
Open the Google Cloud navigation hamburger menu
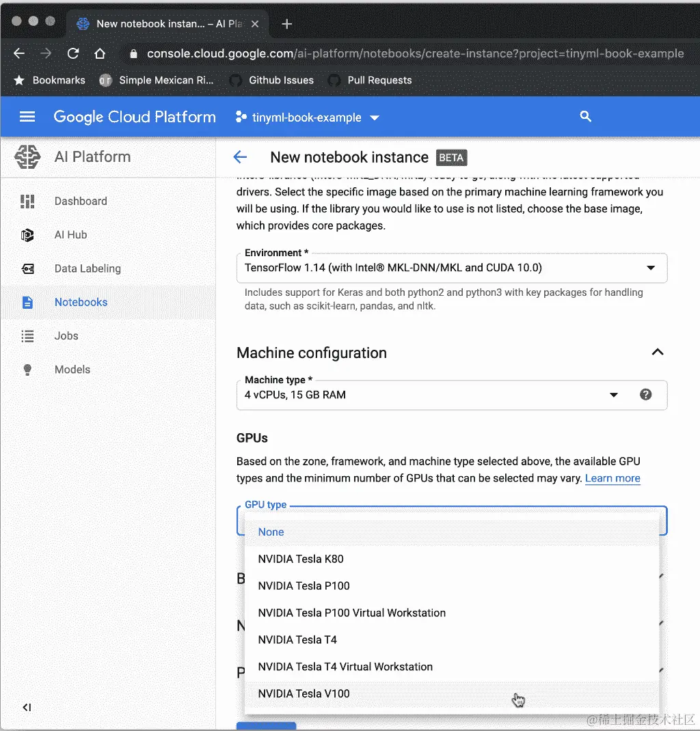(27, 117)
